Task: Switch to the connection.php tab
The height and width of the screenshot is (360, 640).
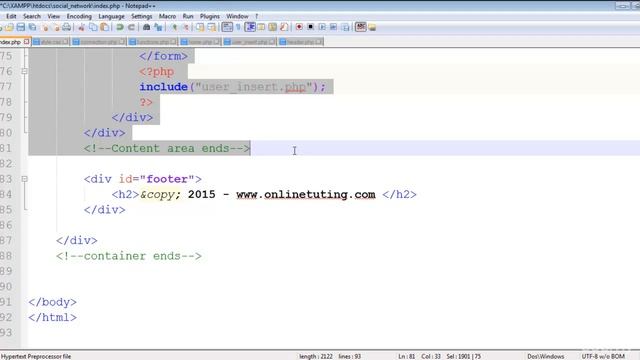Action: (x=98, y=42)
